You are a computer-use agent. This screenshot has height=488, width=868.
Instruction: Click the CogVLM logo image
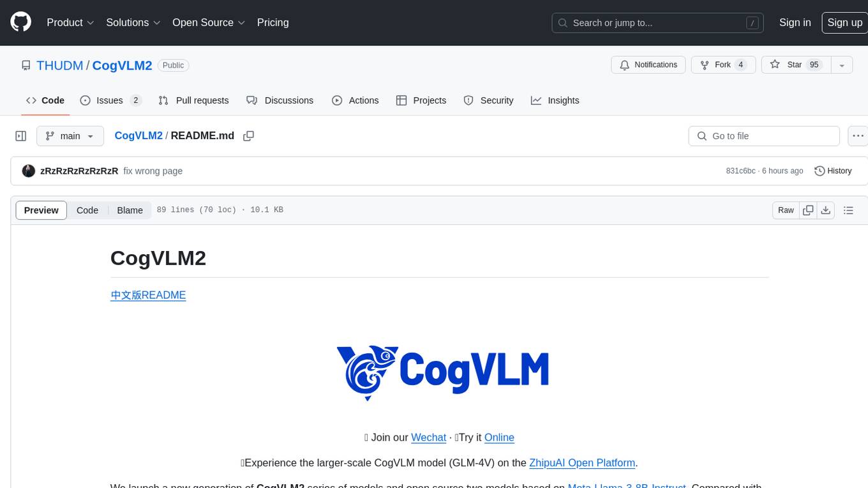tap(443, 373)
